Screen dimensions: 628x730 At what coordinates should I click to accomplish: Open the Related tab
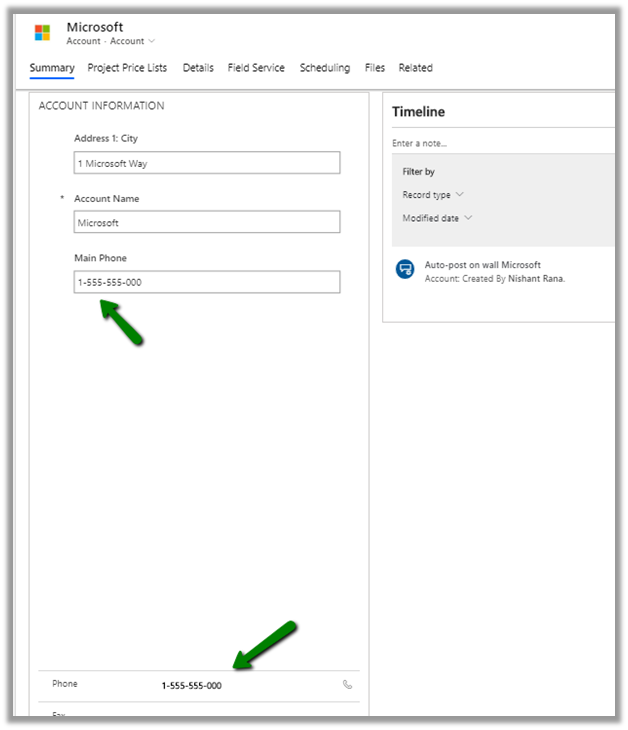[x=415, y=68]
